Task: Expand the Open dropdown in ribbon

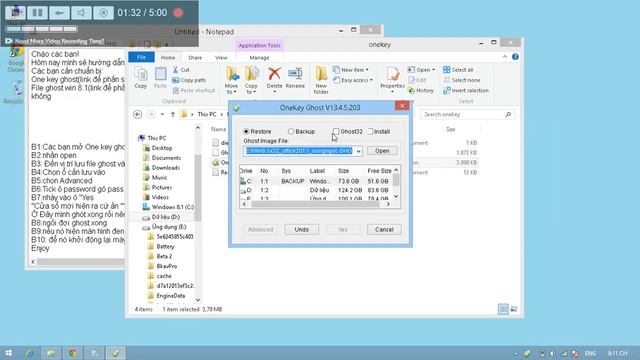Action: (x=433, y=70)
